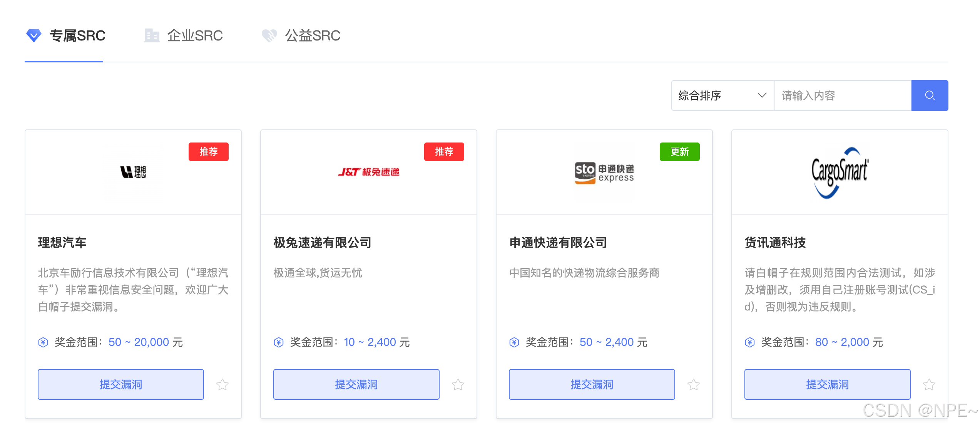Open the 企业SRC tab
This screenshot has width=980, height=426.
click(184, 35)
